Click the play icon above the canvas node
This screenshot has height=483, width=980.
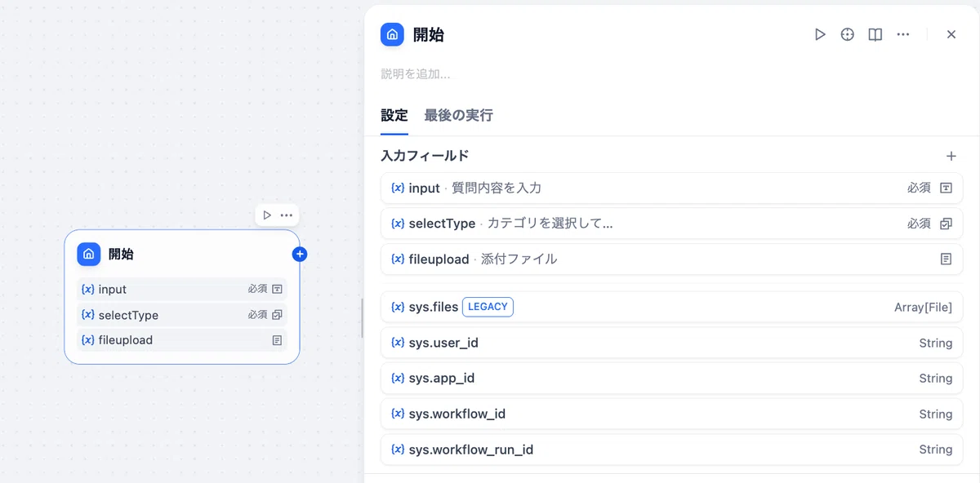click(x=267, y=215)
